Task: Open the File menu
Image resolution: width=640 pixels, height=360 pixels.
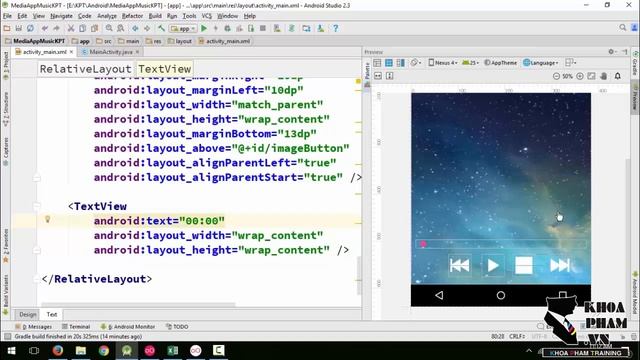Action: click(x=7, y=16)
